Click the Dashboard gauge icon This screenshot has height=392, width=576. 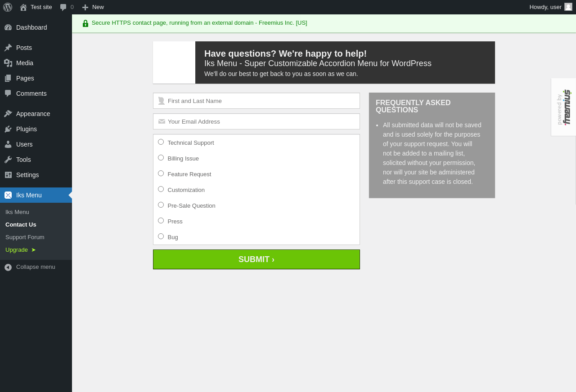point(8,27)
